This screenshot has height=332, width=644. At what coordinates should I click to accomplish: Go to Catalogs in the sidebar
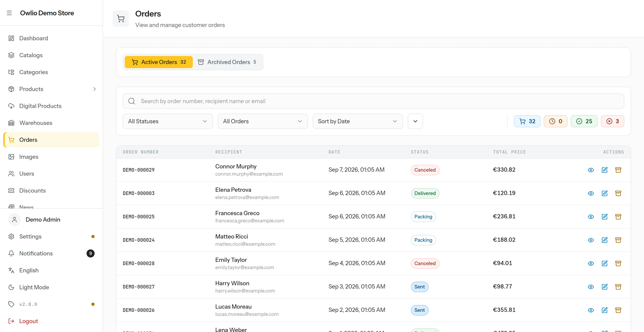(51, 55)
